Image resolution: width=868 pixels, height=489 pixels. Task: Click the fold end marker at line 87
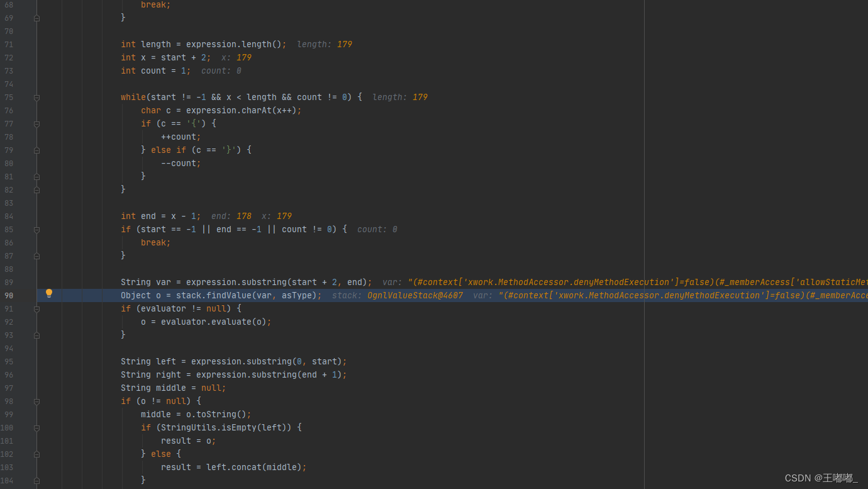[x=36, y=256]
